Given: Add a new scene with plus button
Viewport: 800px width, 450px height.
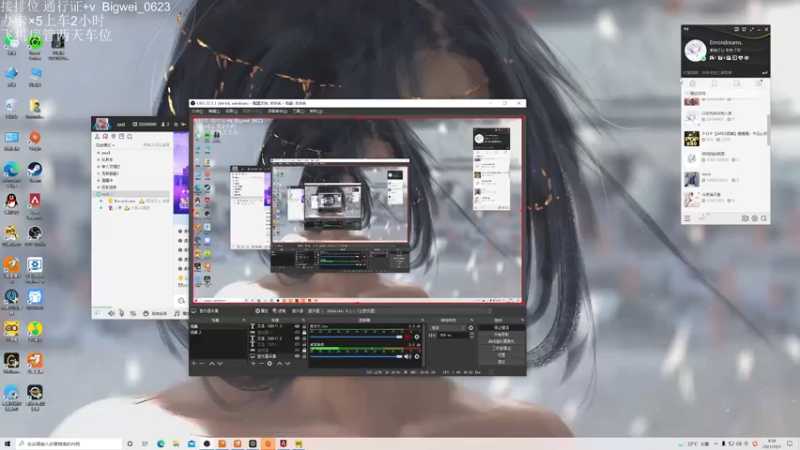Looking at the screenshot, I should (193, 363).
